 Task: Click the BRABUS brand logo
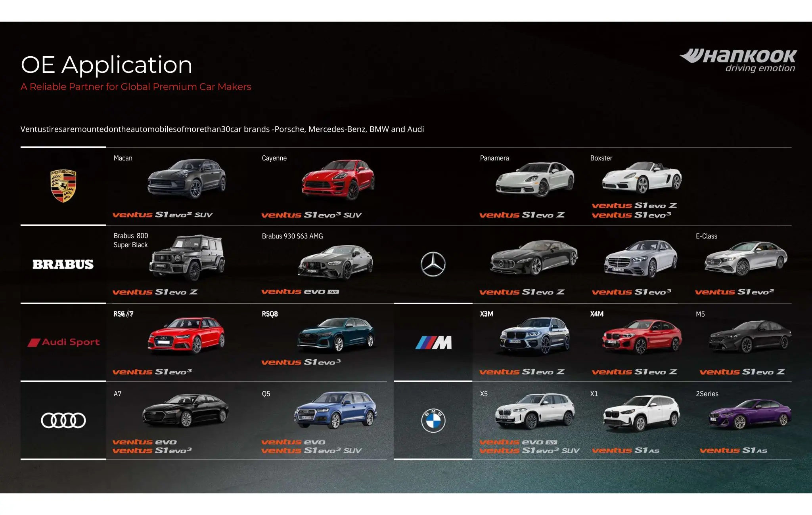(x=63, y=264)
